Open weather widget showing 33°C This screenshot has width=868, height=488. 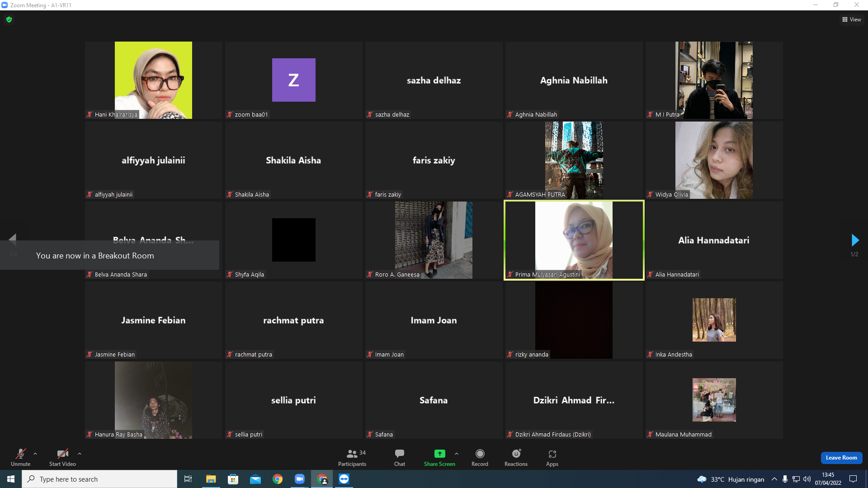click(731, 479)
